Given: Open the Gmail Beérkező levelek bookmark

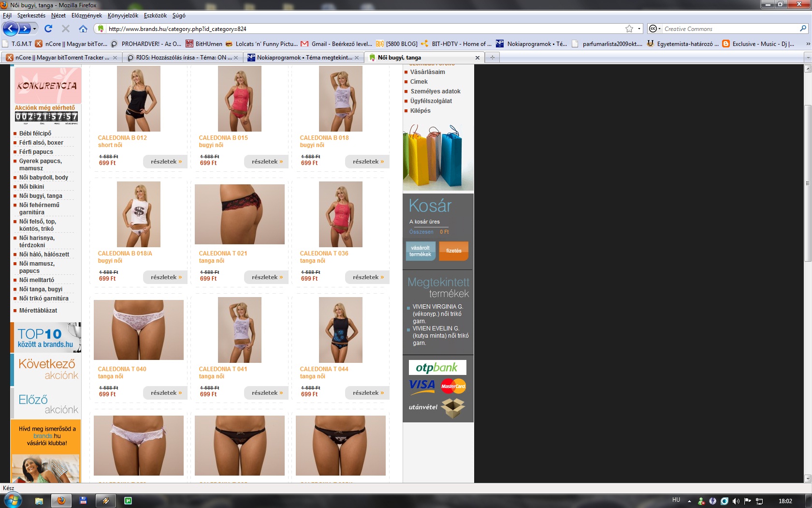Looking at the screenshot, I should tap(336, 44).
